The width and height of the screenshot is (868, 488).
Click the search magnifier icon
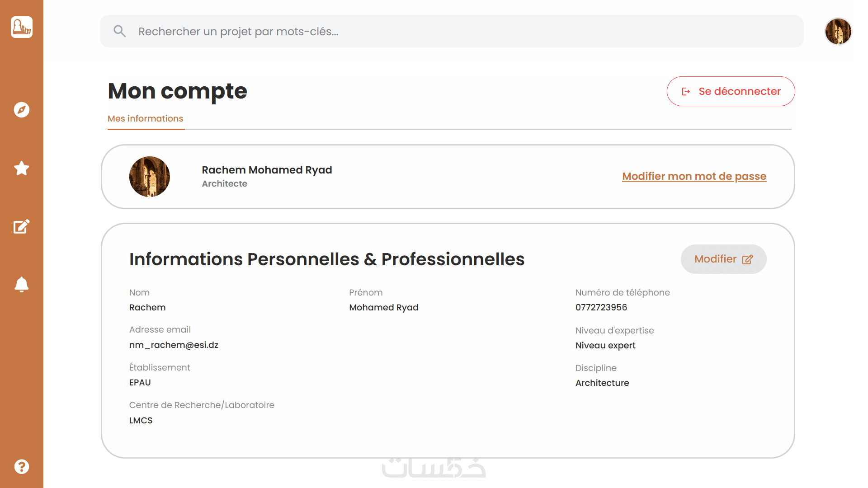pyautogui.click(x=119, y=31)
